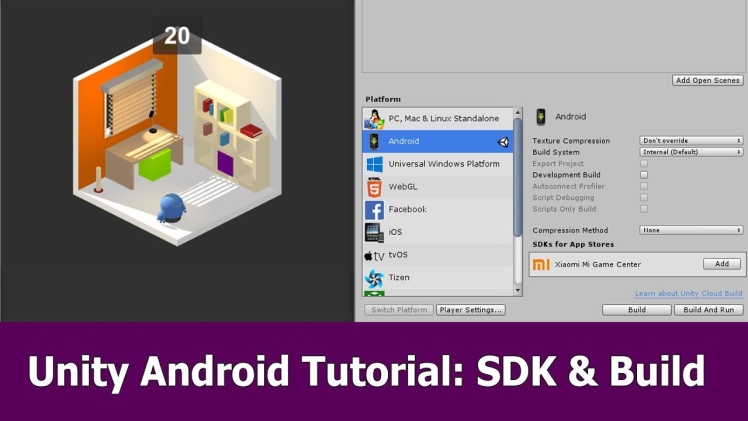Image resolution: width=748 pixels, height=421 pixels.
Task: Click the PC, Mac & Linux Standalone icon
Action: (374, 119)
